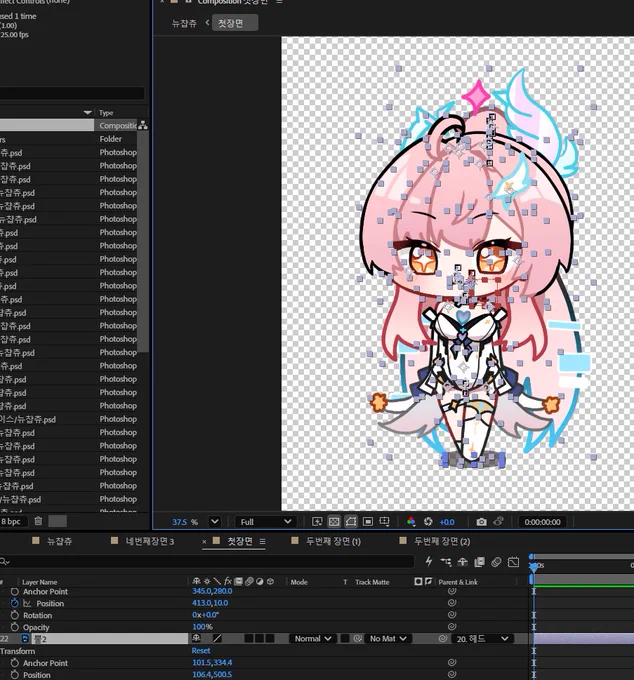Viewport: 634px width, 680px height.
Task: Click parent pick whip on layer 22
Action: click(x=443, y=638)
